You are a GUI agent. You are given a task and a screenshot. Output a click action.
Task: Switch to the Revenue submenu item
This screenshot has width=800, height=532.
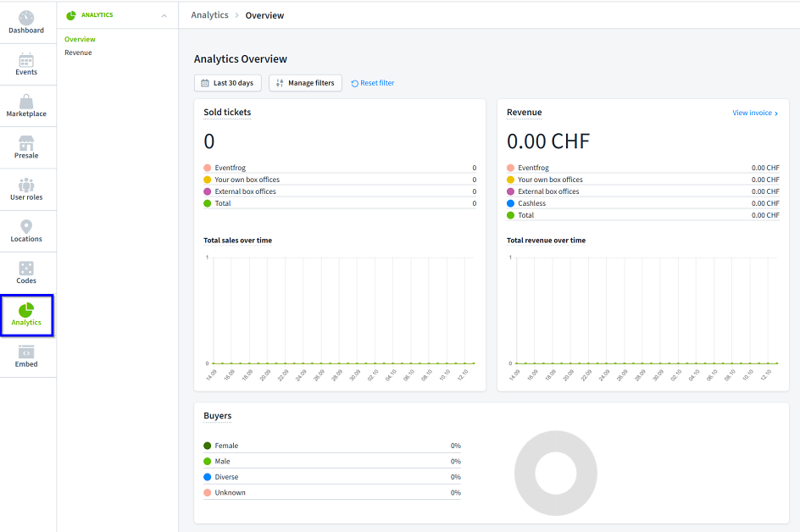click(78, 53)
